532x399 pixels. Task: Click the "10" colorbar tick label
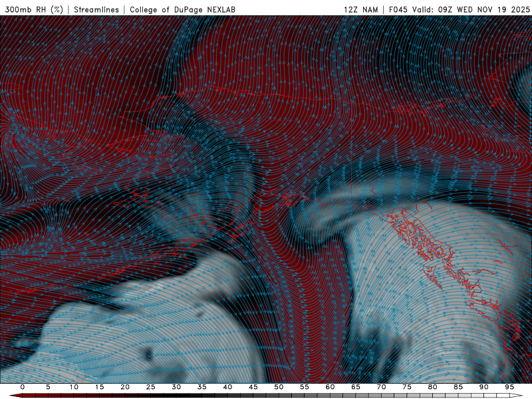coord(74,387)
